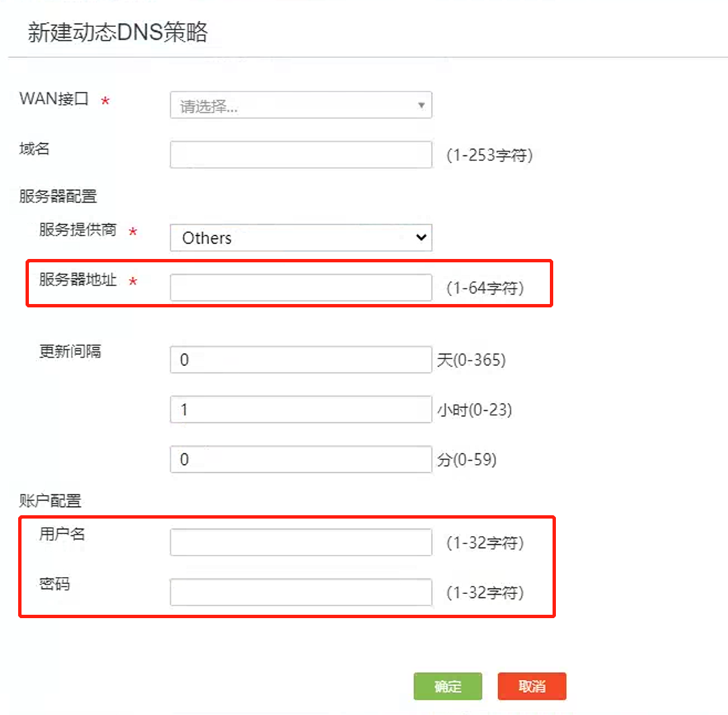This screenshot has height=715, width=728.
Task: Expand the 服务提供商 dropdown showing Others
Action: click(300, 237)
